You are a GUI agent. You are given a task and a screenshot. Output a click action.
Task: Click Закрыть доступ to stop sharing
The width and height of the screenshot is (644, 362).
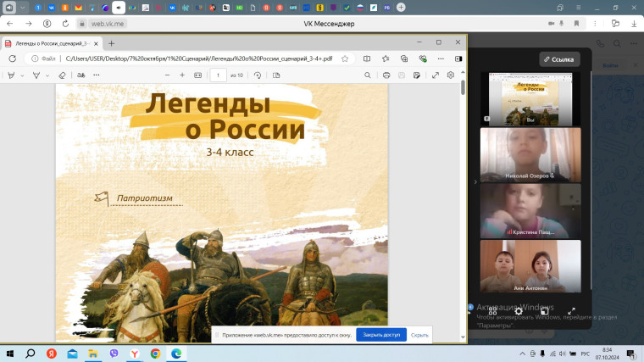tap(381, 335)
